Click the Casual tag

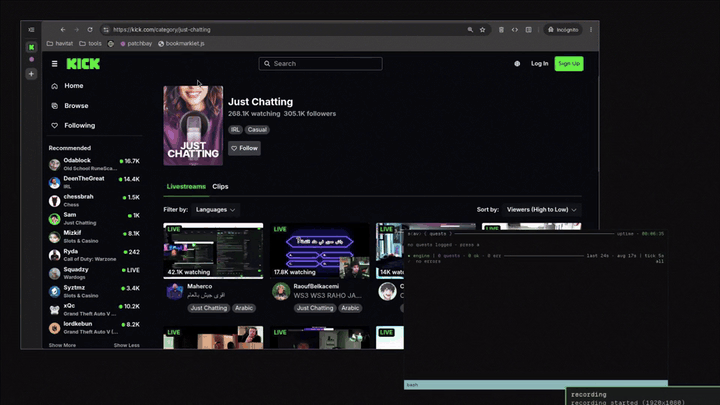point(257,130)
